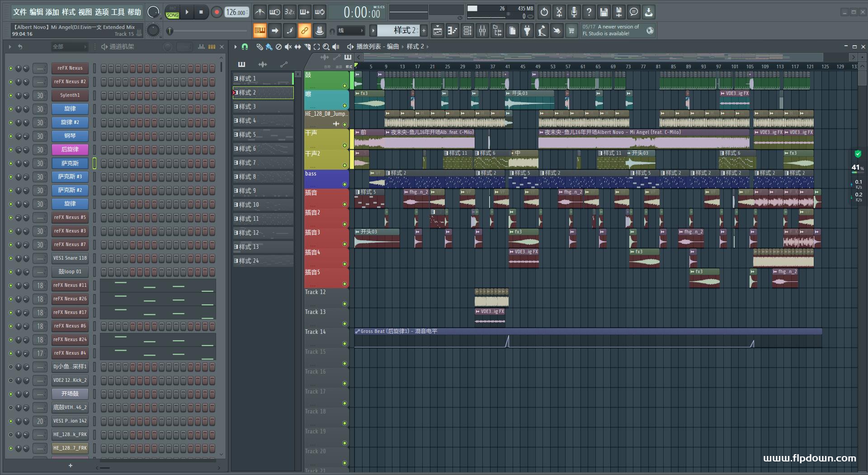This screenshot has height=475, width=868.
Task: Expand the 样式 2 breadcrumb arrow in playlist title
Action: click(x=427, y=47)
